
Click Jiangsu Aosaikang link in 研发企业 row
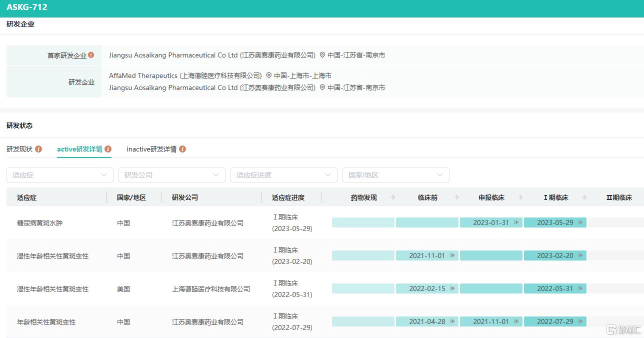[212, 87]
